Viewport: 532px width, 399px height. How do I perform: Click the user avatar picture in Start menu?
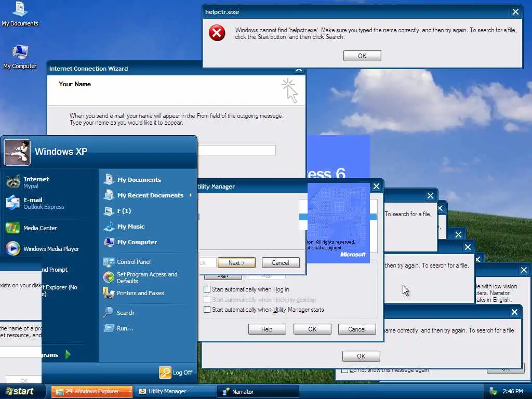tap(17, 152)
